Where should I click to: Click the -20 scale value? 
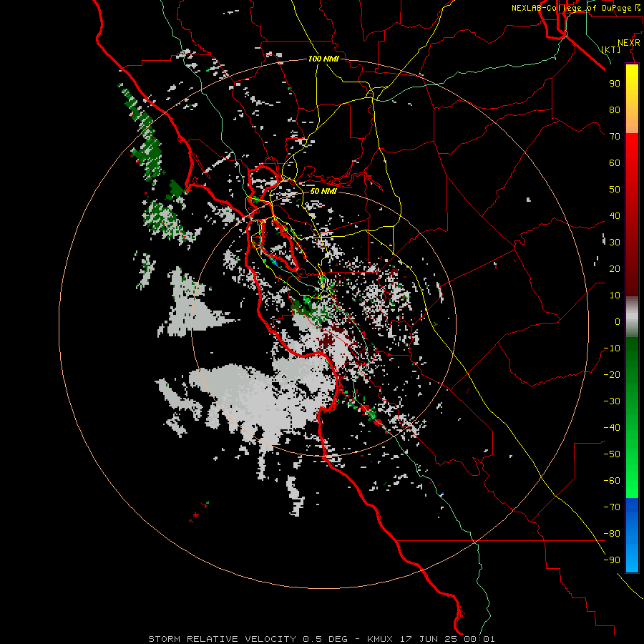(x=612, y=374)
